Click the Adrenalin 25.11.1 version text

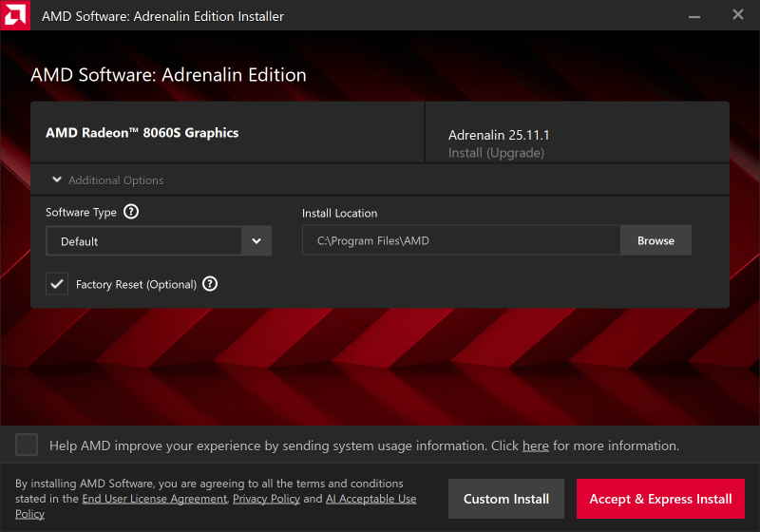[499, 135]
